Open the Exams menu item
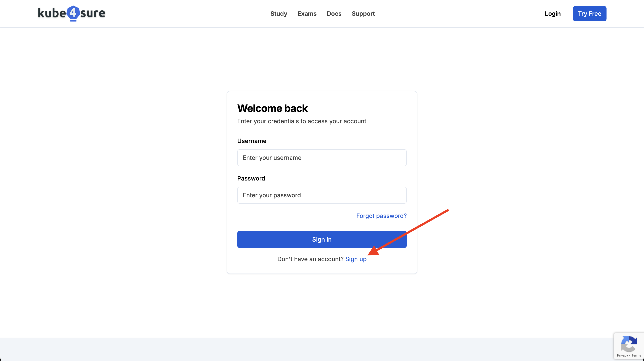 tap(307, 13)
